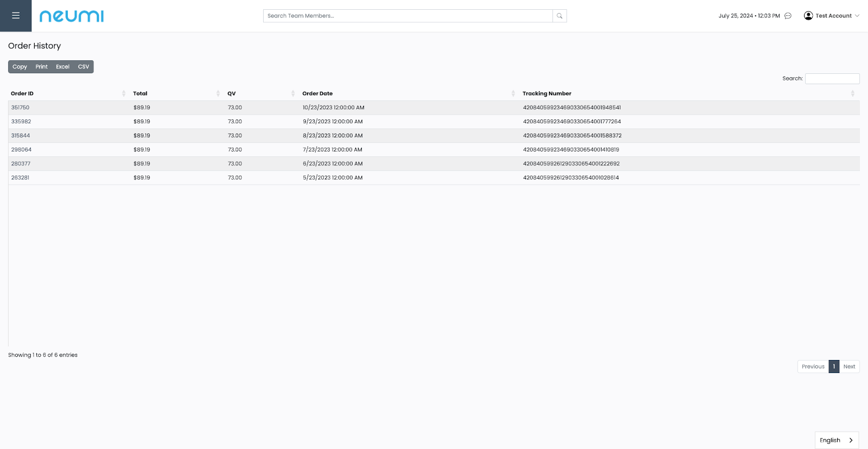Copy table data with Copy button
This screenshot has width=868, height=449.
pyautogui.click(x=20, y=67)
